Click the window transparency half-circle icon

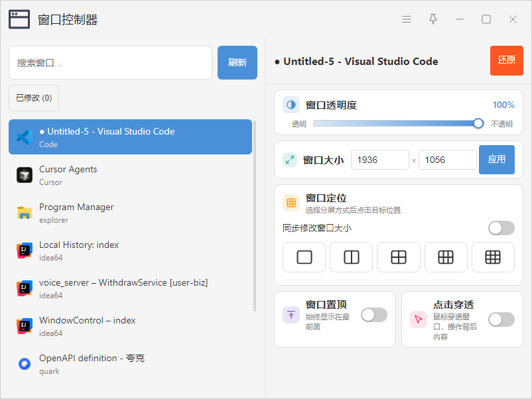tap(291, 105)
